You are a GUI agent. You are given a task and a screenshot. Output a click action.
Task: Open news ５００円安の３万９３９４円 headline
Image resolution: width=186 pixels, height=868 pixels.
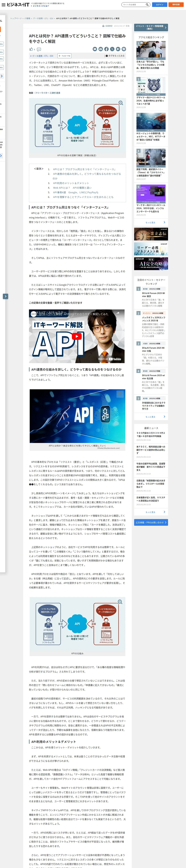151,435
